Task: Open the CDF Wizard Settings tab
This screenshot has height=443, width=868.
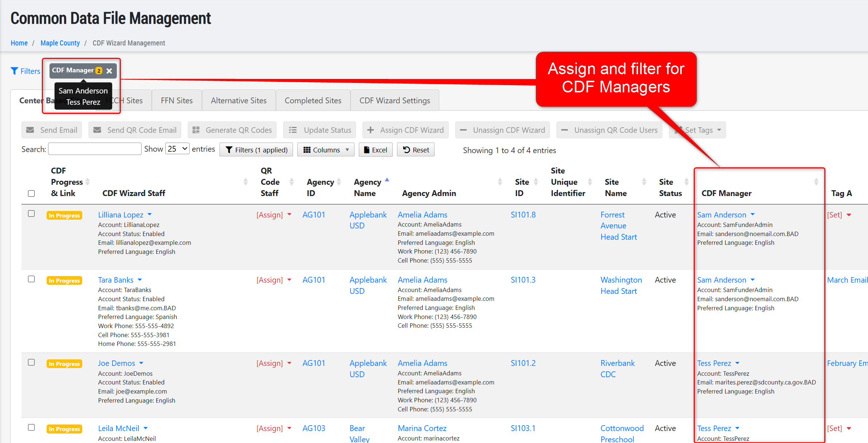Action: 395,100
